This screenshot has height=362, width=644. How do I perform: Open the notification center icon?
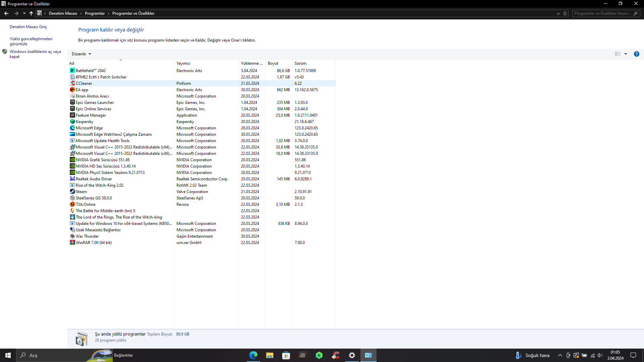[x=633, y=355]
